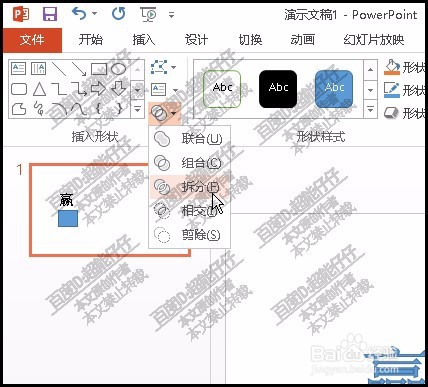The width and height of the screenshot is (428, 387).
Task: Select the isosceles triangle shape
Action: 39,89
